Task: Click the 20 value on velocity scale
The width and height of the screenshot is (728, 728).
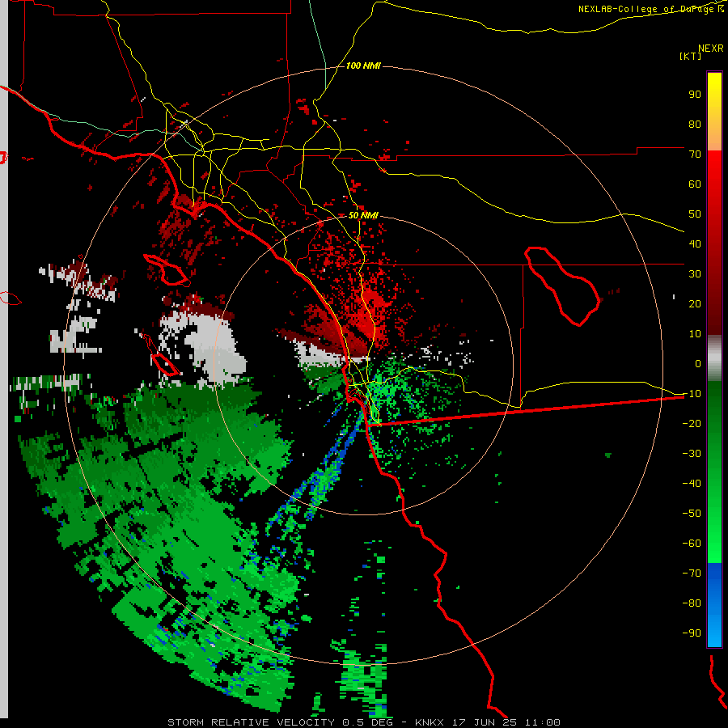Action: point(695,303)
